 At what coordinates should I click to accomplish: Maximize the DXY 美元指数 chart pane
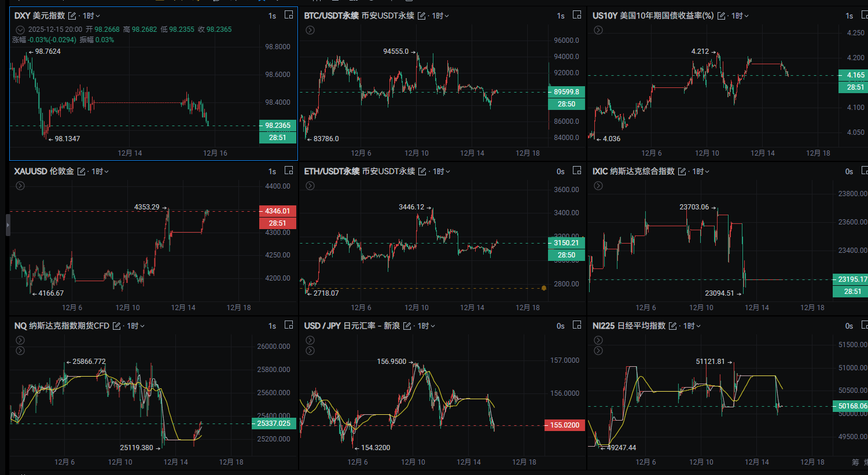tap(289, 15)
